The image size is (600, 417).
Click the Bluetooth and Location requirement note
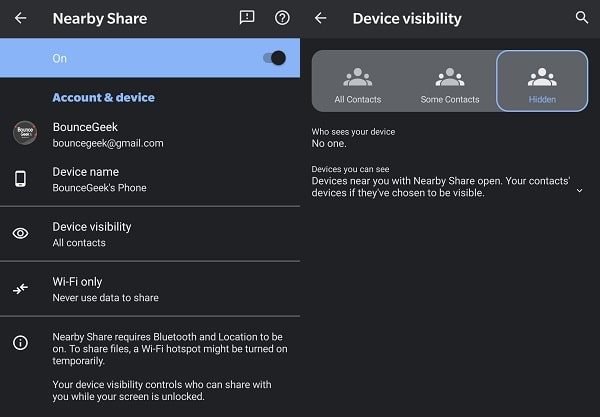point(170,349)
